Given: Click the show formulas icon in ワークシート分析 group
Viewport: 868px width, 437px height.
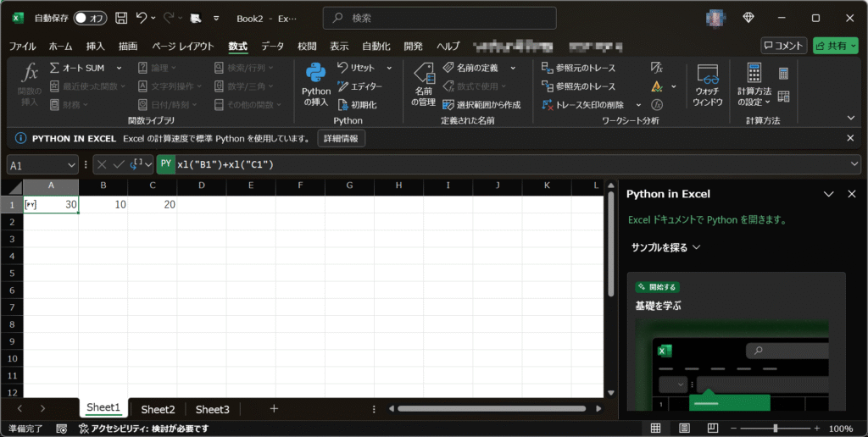Looking at the screenshot, I should pyautogui.click(x=657, y=68).
